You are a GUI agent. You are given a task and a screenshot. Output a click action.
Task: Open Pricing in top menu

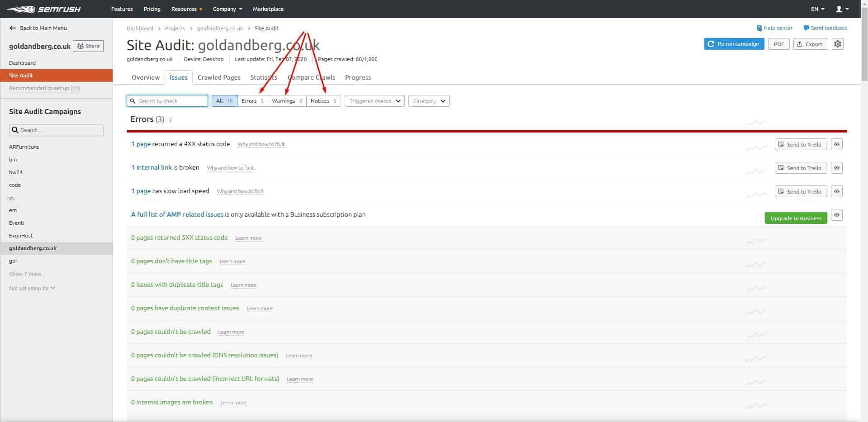(152, 9)
